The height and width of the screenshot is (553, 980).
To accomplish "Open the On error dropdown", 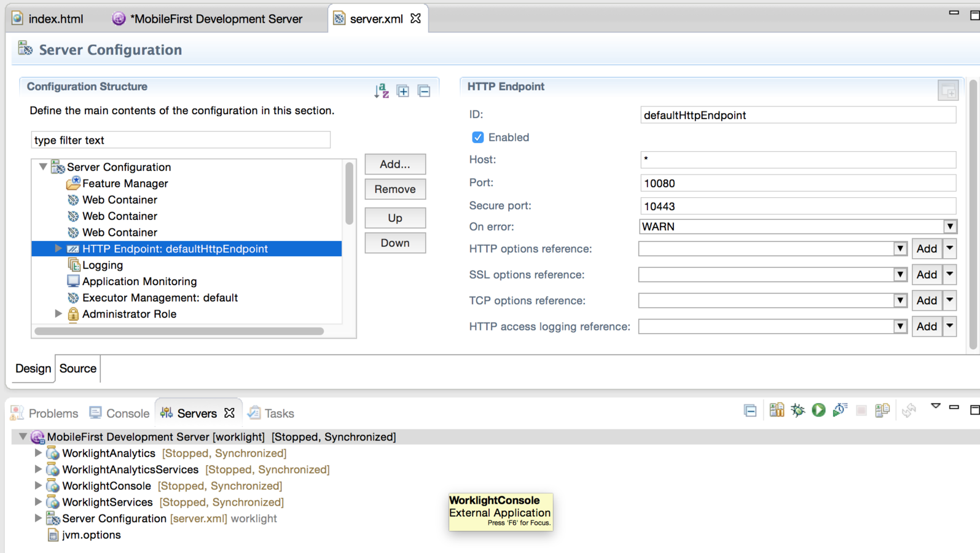I will point(950,226).
